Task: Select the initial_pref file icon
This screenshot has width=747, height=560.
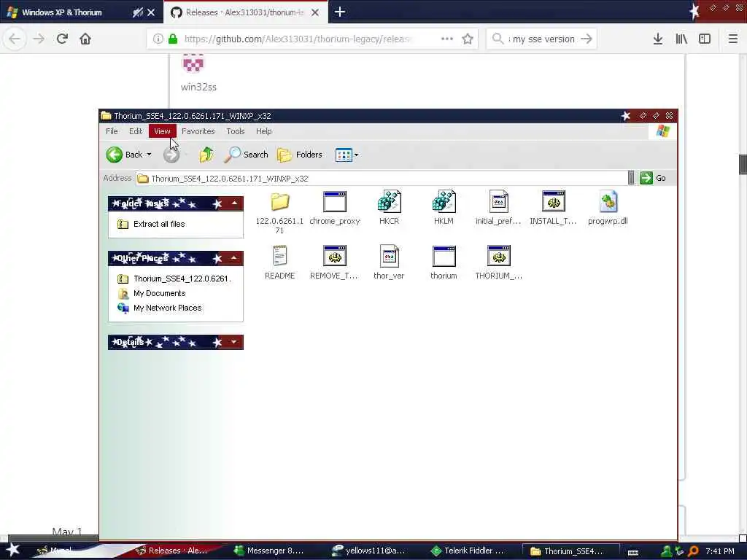Action: [x=498, y=201]
